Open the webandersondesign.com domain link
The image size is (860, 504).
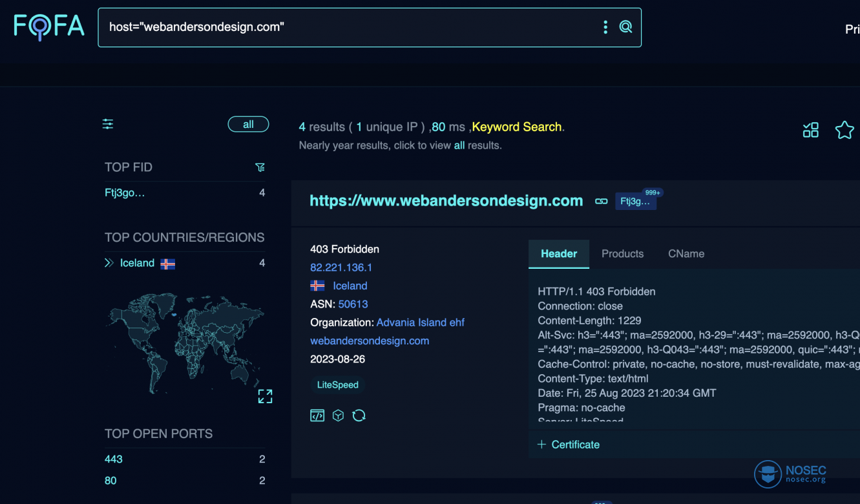pyautogui.click(x=370, y=341)
